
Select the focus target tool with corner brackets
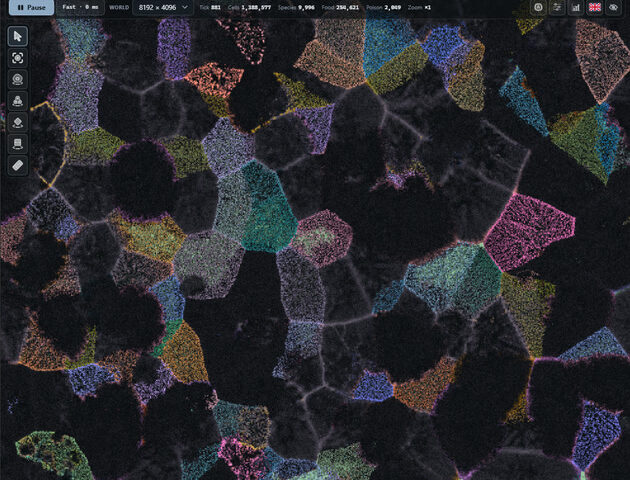click(17, 58)
